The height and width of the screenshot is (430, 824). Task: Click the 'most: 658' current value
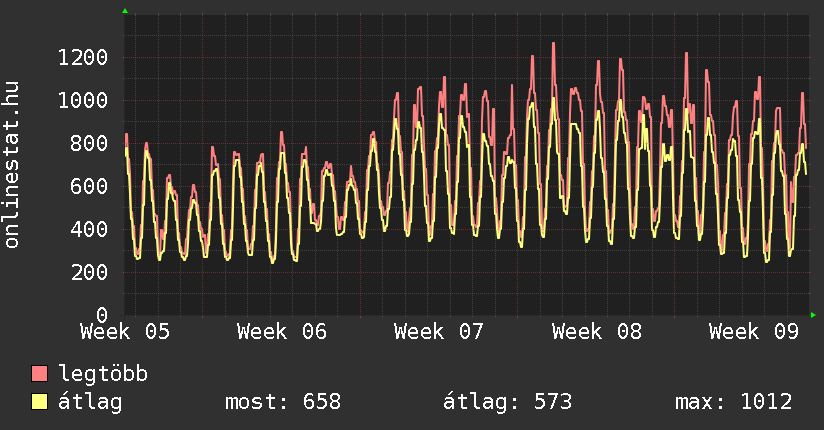coord(283,402)
